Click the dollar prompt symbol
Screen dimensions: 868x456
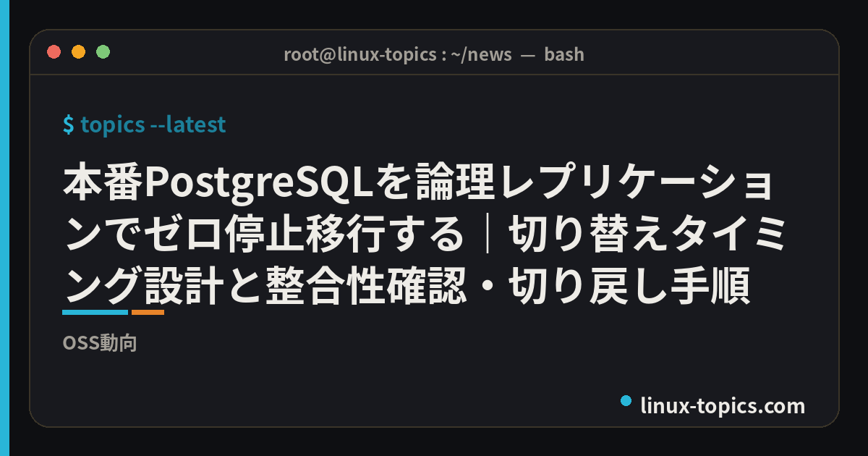[x=69, y=124]
